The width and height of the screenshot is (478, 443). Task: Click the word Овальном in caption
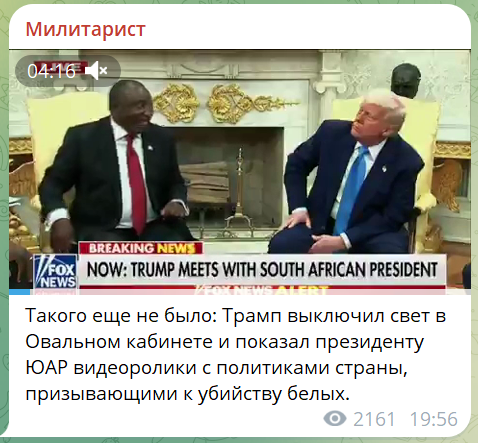coord(73,342)
